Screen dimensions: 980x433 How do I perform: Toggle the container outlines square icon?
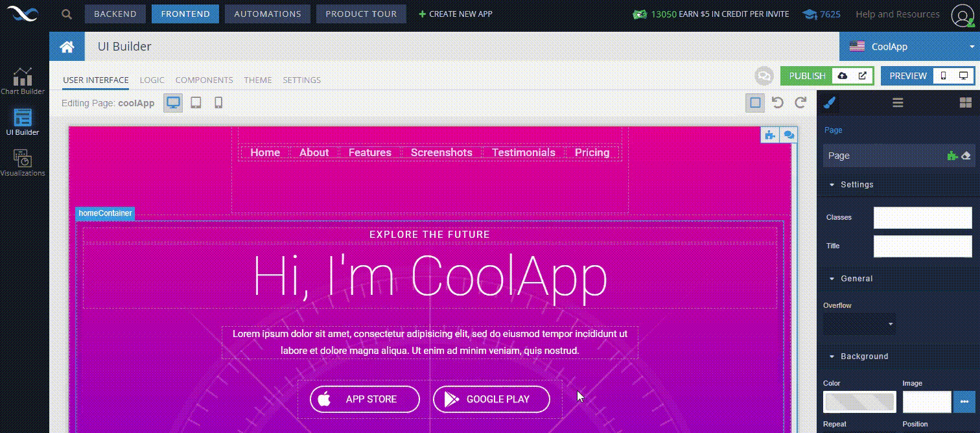coord(755,102)
